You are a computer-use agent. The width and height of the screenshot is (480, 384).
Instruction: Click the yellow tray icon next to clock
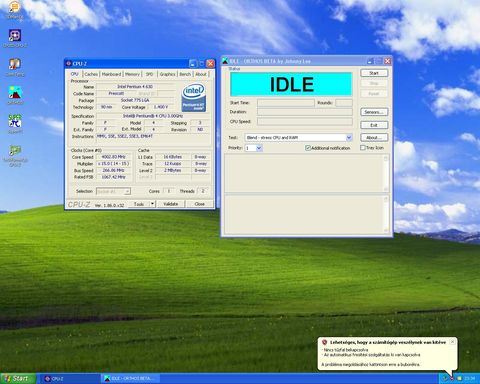pyautogui.click(x=459, y=378)
